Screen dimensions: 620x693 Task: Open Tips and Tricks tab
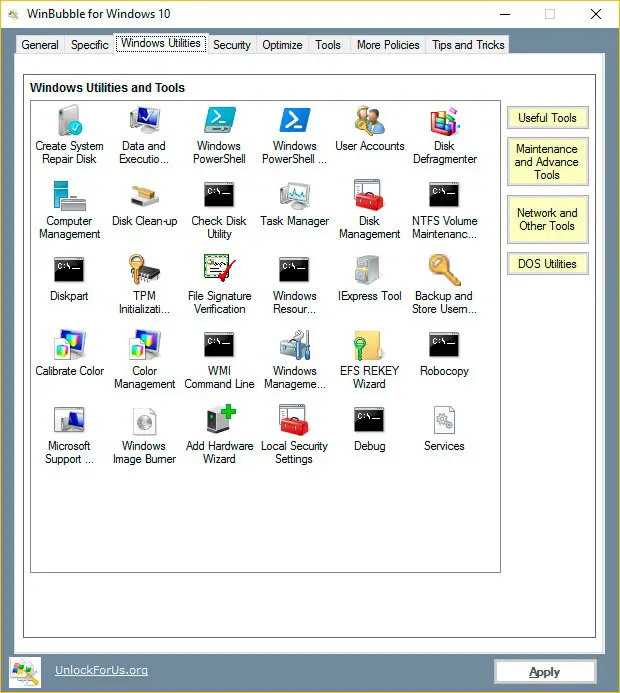click(468, 45)
